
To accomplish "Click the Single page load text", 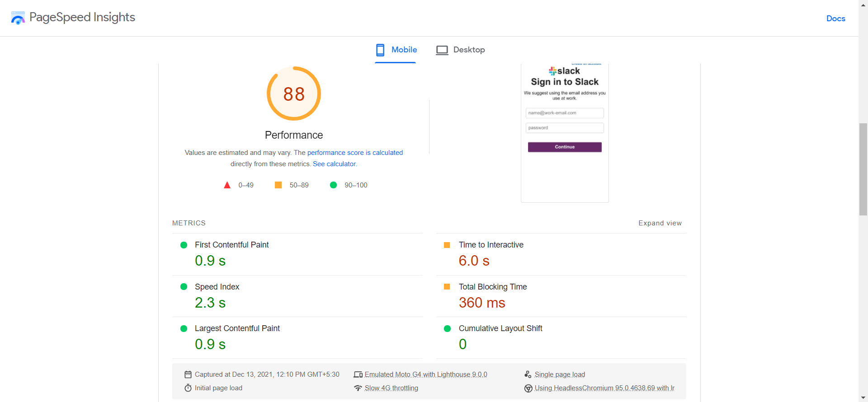I will coord(560,374).
